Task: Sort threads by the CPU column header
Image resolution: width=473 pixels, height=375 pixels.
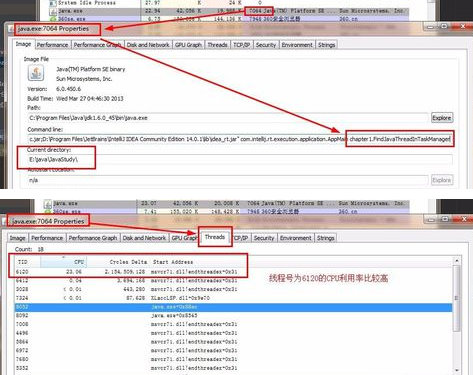Action: [63, 262]
